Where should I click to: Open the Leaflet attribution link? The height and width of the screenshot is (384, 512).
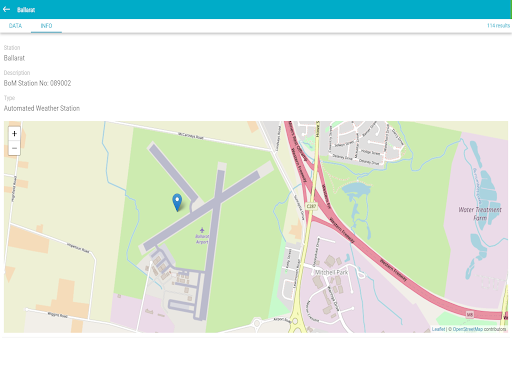coord(438,329)
